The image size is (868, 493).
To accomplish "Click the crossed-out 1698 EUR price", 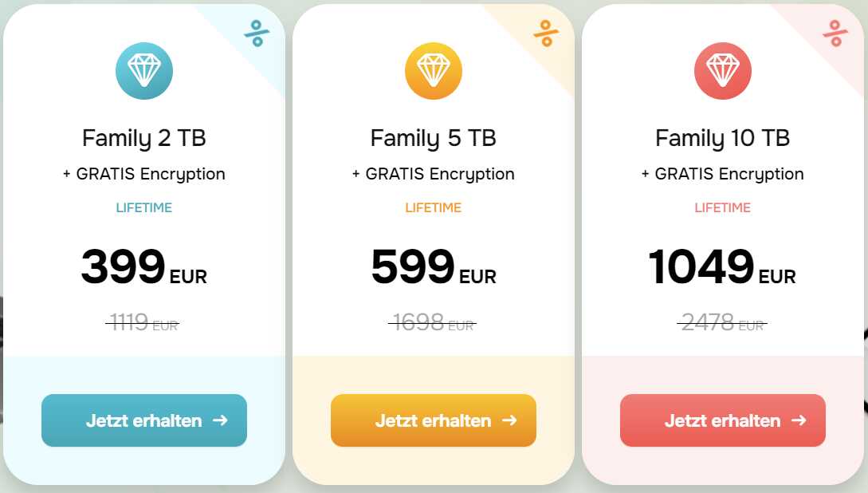I will point(433,321).
